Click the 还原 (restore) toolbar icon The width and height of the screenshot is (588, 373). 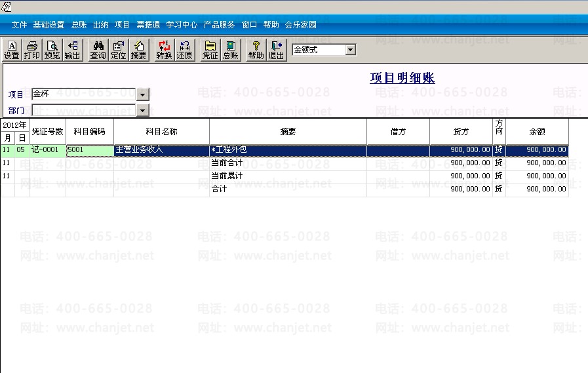[184, 50]
